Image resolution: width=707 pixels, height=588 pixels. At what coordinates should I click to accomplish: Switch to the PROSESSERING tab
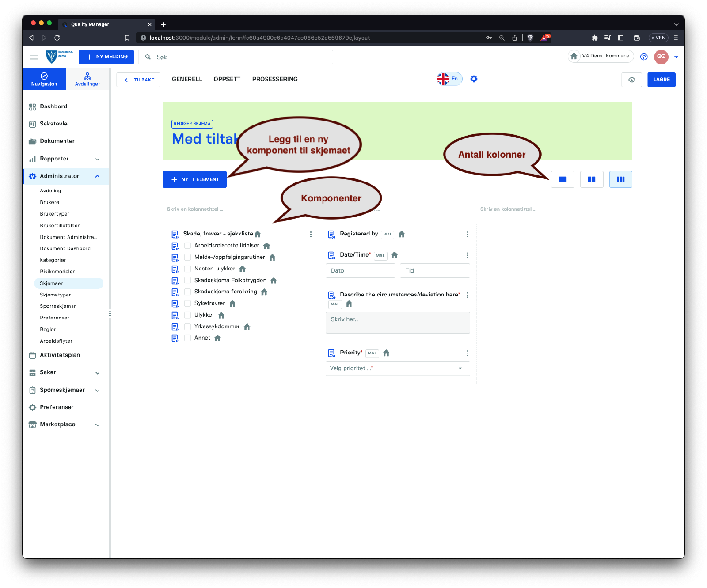tap(275, 79)
